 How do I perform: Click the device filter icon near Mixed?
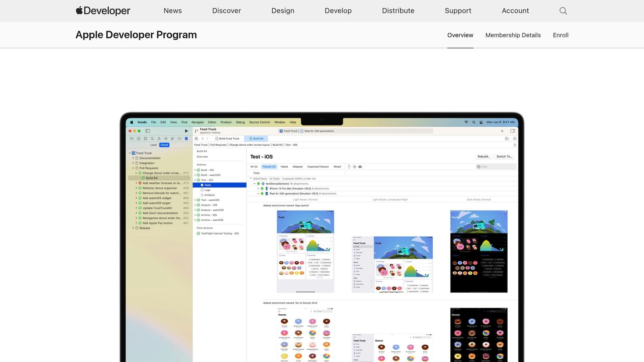pos(349,167)
